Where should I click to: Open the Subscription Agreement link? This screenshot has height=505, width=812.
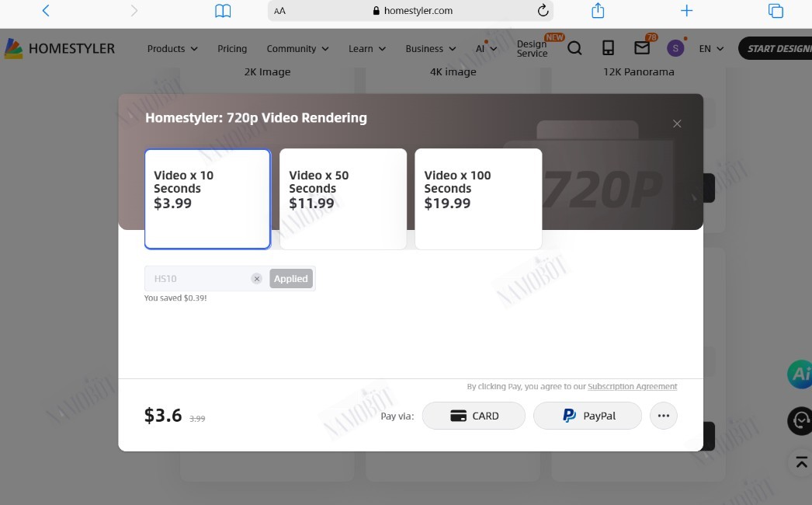(x=633, y=386)
